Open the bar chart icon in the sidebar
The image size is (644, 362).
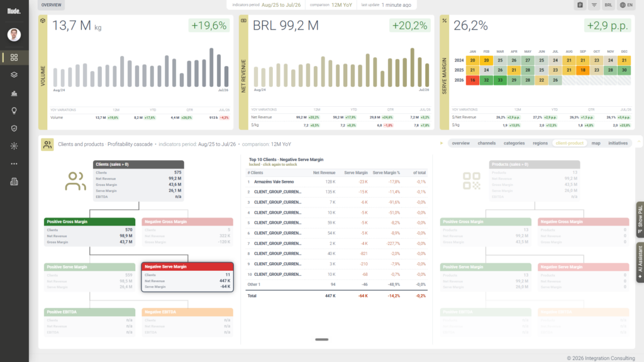(14, 93)
